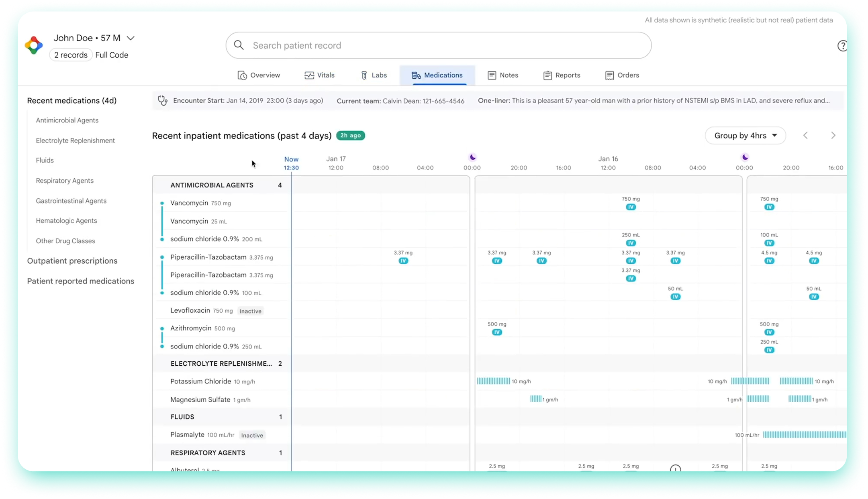
Task: Click the 2 records button
Action: coord(71,55)
